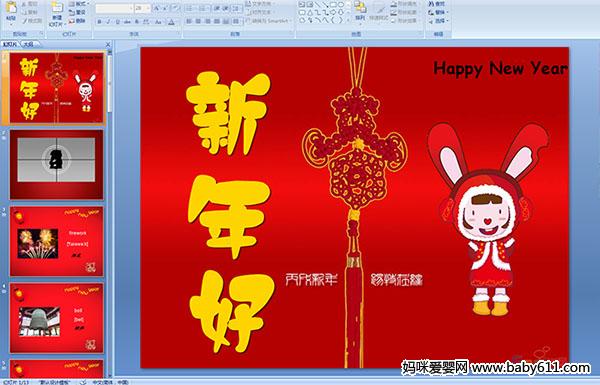Close the slide thumbnails pane
The height and width of the screenshot is (385, 600).
tap(108, 44)
